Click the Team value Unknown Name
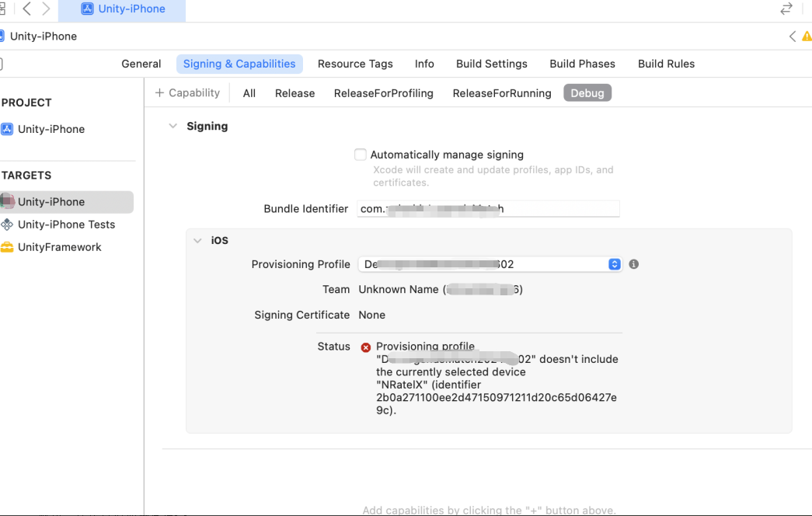This screenshot has height=516, width=812. tap(441, 290)
